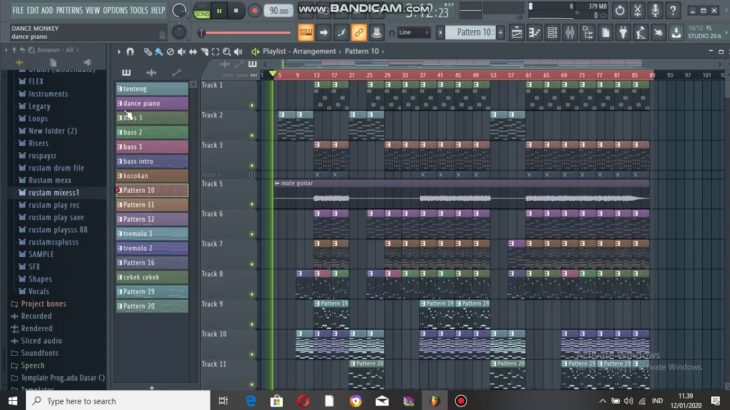Open the plugin picker plug icon
This screenshot has height=410, width=730.
click(x=623, y=33)
